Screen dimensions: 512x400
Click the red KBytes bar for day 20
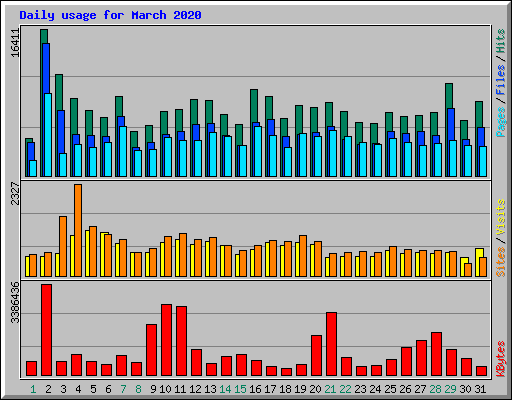click(x=316, y=356)
